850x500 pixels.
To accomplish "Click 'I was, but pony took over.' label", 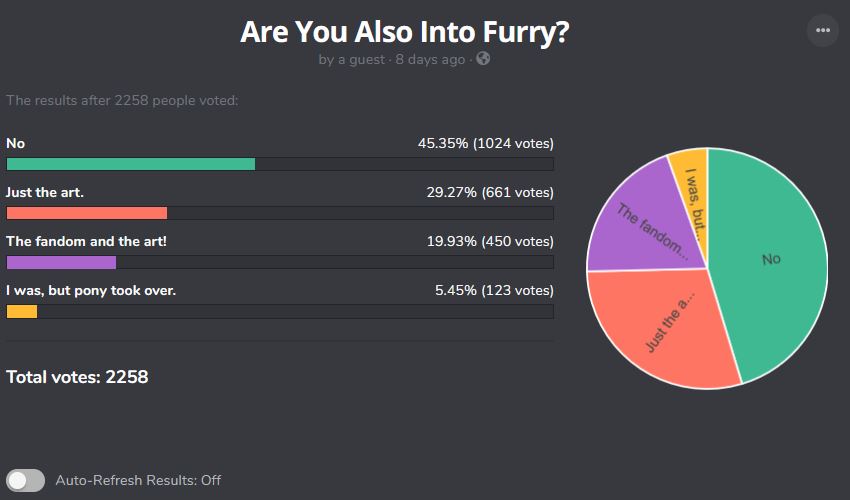I will (x=91, y=291).
